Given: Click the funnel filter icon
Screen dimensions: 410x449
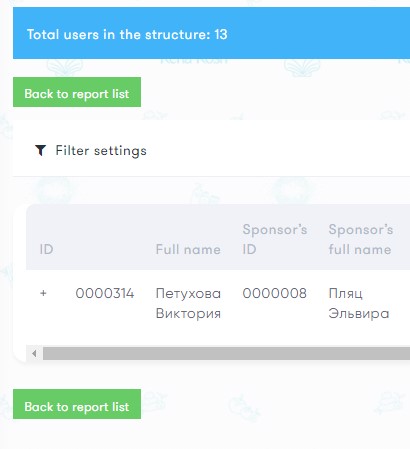Looking at the screenshot, I should [x=40, y=151].
